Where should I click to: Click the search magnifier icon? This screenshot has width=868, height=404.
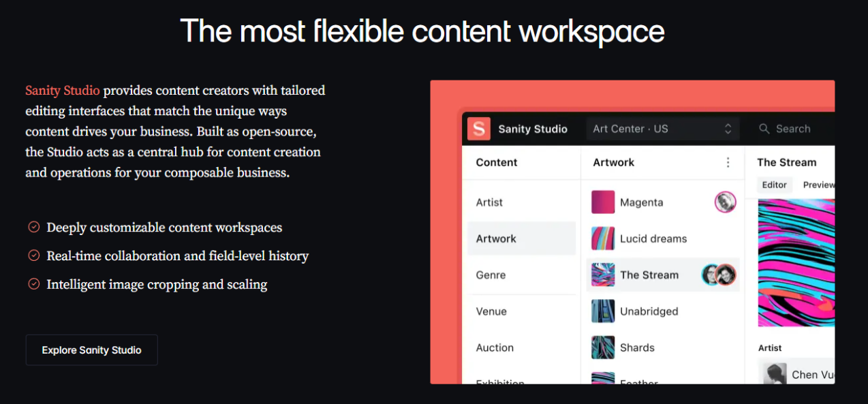point(764,129)
